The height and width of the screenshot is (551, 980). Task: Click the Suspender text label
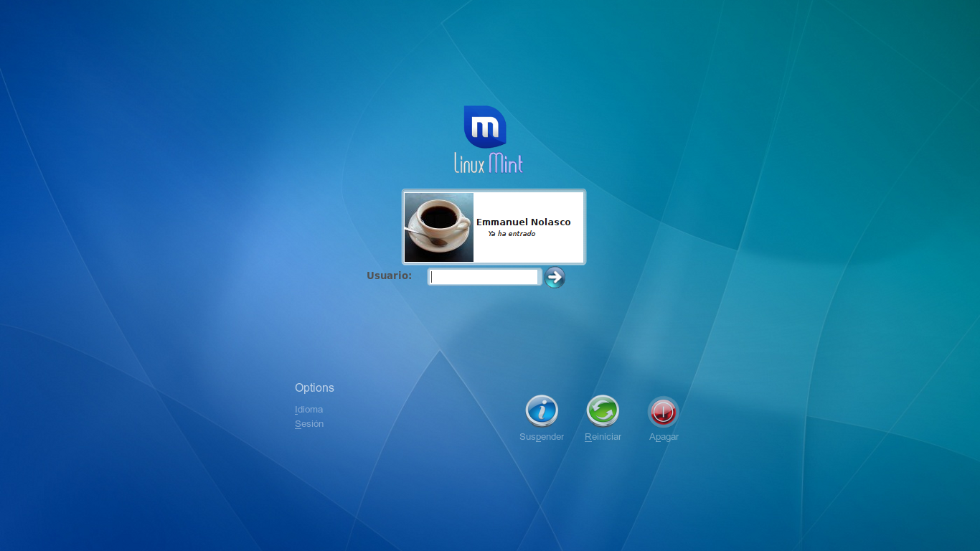(x=542, y=437)
